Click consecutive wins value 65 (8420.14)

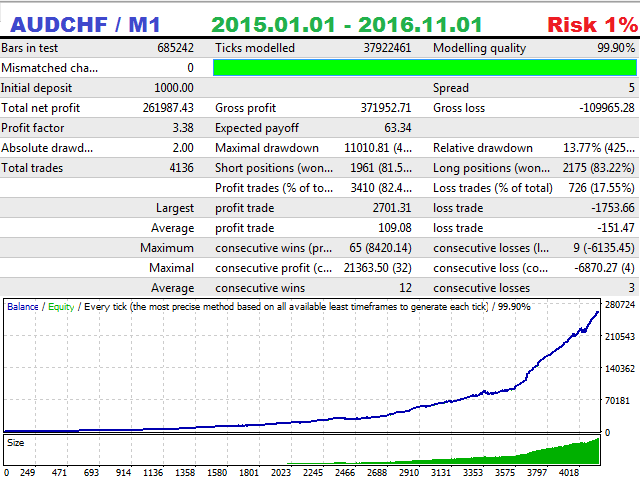(x=380, y=248)
